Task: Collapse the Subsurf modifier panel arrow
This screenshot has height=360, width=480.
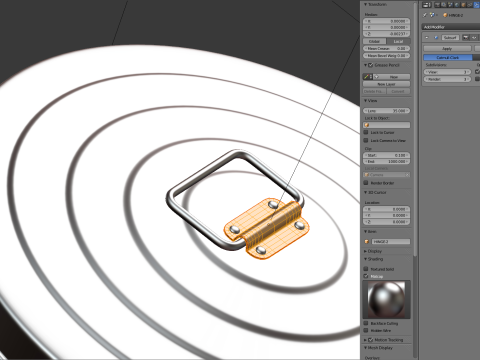Action: click(x=427, y=37)
